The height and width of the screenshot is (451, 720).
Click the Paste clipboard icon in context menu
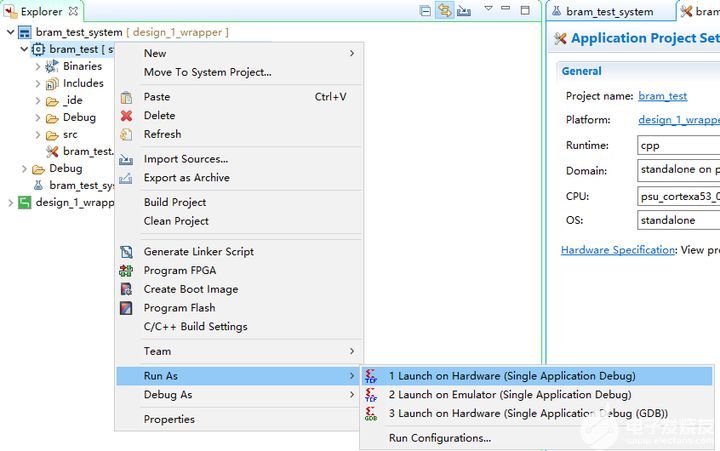[x=126, y=97]
